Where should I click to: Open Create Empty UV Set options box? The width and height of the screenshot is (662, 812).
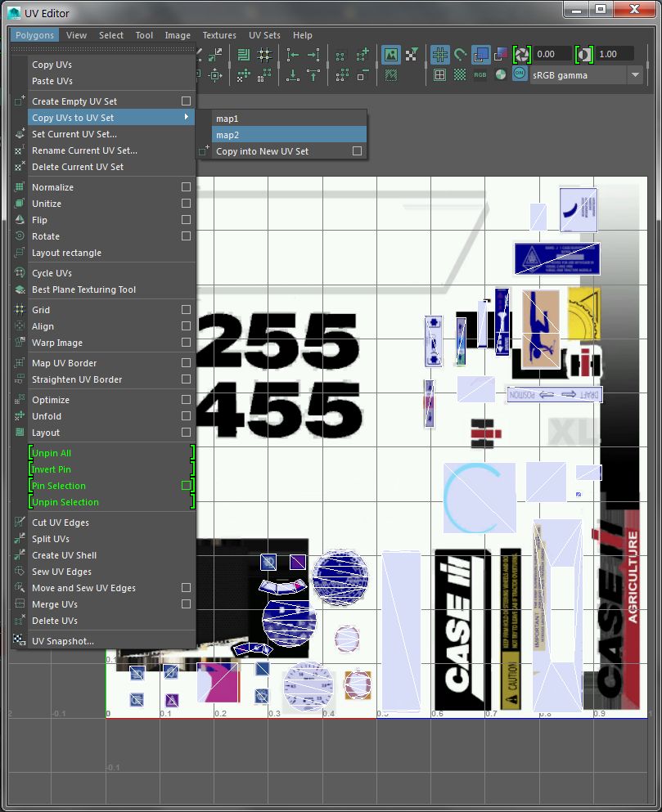pos(186,101)
